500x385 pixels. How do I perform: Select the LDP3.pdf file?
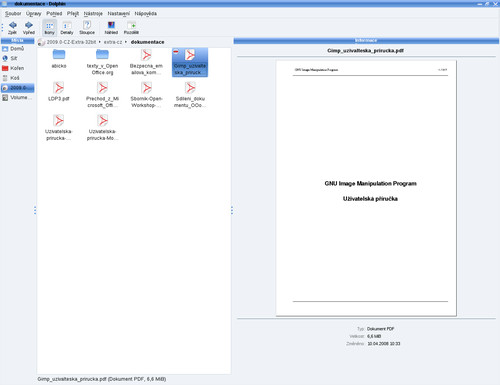pos(59,92)
